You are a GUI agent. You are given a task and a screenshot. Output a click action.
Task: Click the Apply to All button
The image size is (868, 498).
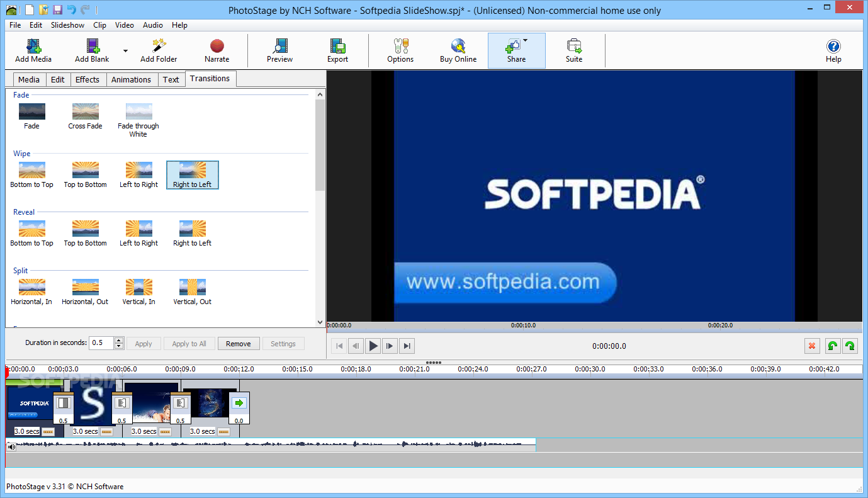pos(189,344)
